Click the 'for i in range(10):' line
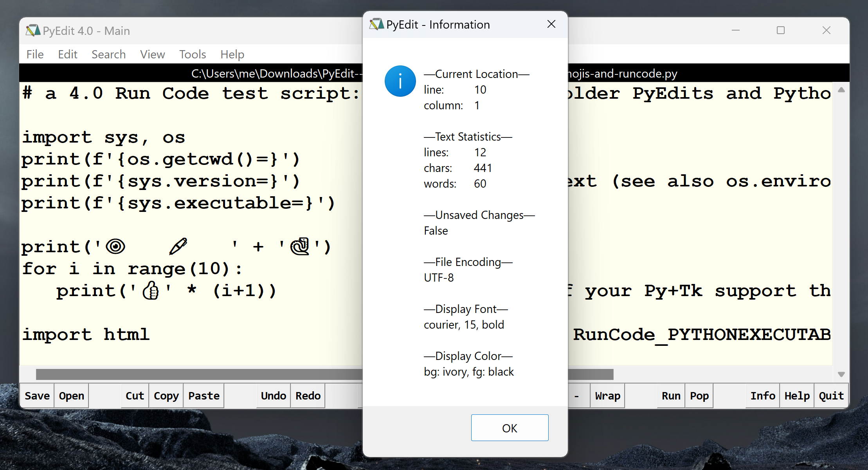This screenshot has height=470, width=868. point(132,269)
